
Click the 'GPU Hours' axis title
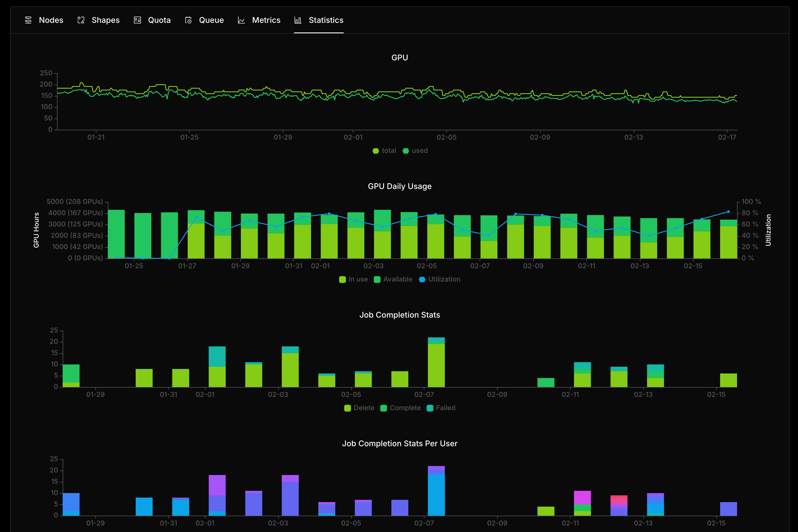tap(36, 230)
